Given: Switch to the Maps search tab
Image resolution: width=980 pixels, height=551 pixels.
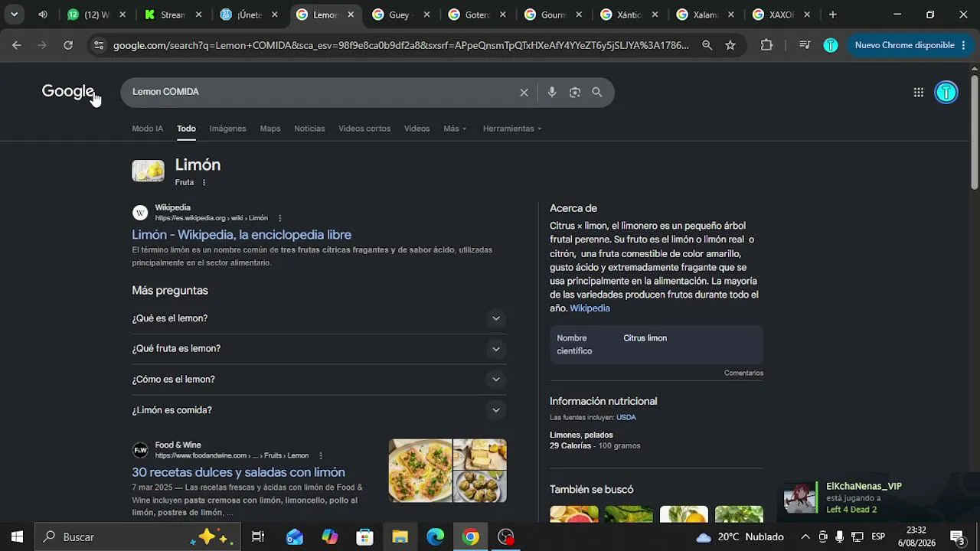Looking at the screenshot, I should pos(270,129).
